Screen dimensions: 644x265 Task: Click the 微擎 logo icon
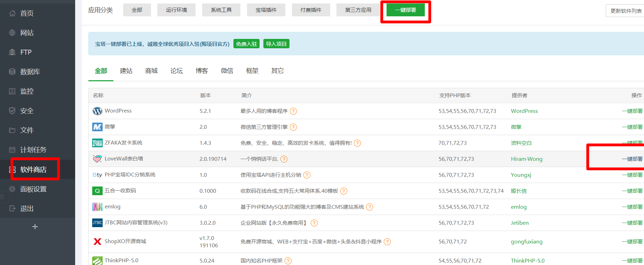pos(97,127)
